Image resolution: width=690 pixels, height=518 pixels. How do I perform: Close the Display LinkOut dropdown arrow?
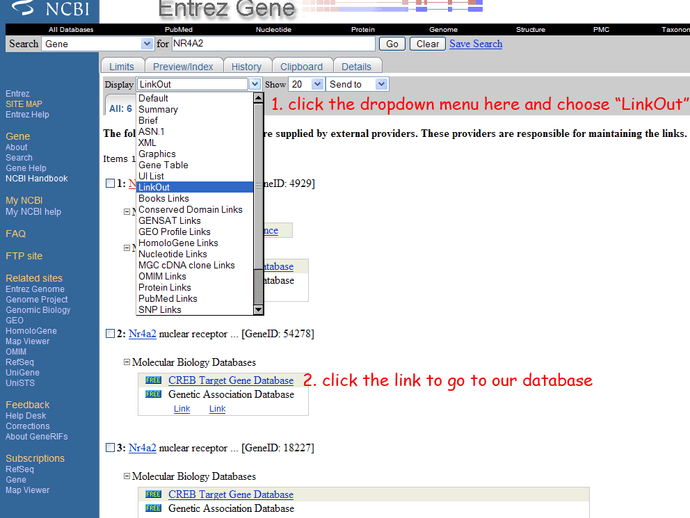click(x=255, y=84)
